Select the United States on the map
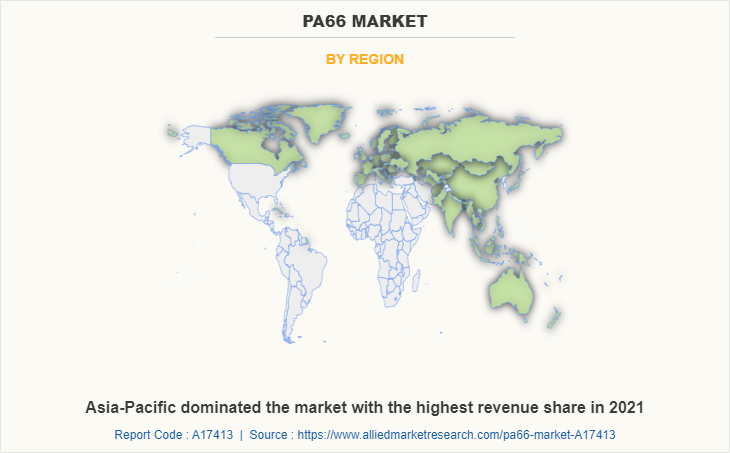 tap(254, 179)
